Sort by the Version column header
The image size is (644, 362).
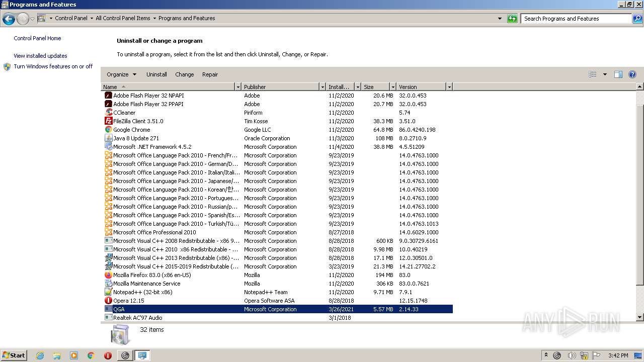pos(422,87)
